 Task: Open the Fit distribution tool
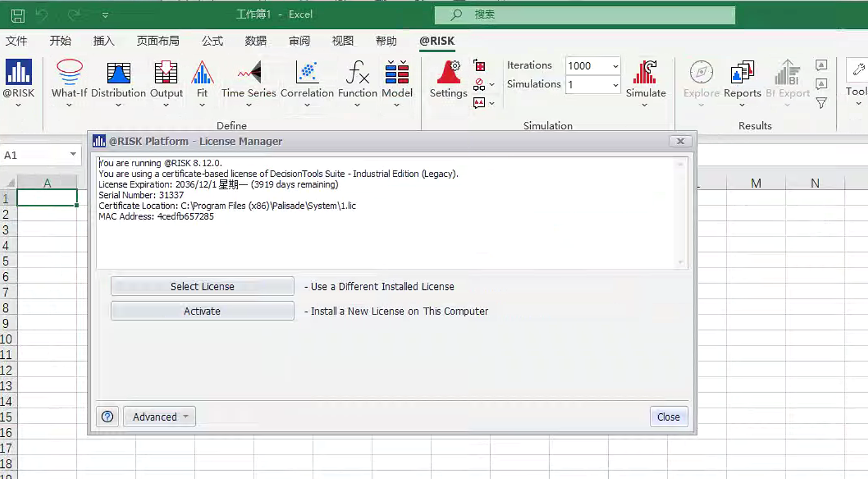(202, 73)
